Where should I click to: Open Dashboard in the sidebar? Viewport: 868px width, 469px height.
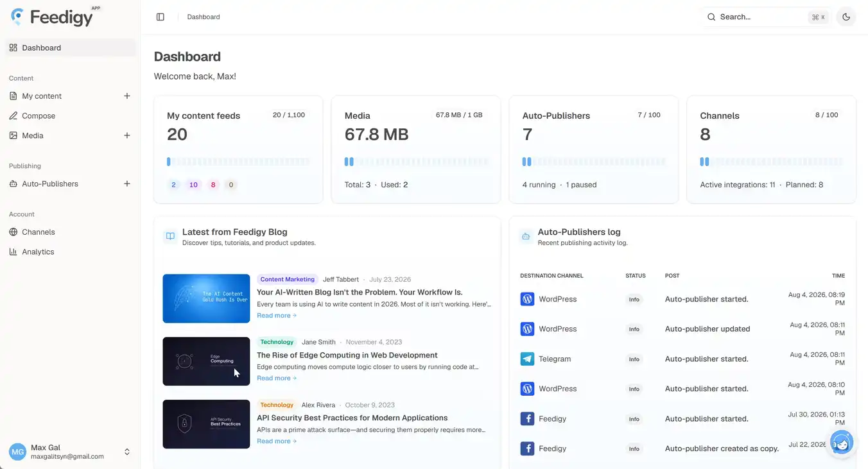(x=71, y=47)
